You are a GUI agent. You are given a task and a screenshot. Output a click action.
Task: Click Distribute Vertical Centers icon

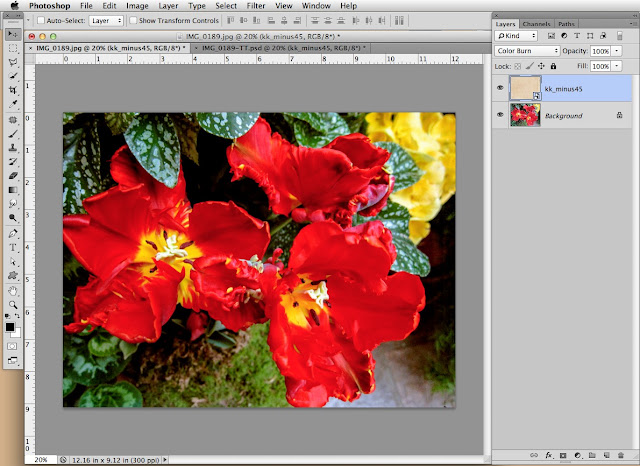pyautogui.click(x=328, y=20)
